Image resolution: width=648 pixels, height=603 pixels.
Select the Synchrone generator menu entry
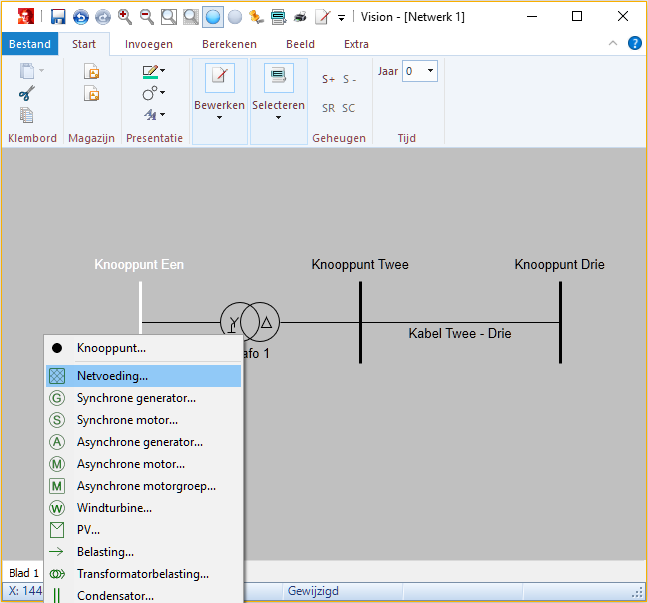(x=136, y=398)
